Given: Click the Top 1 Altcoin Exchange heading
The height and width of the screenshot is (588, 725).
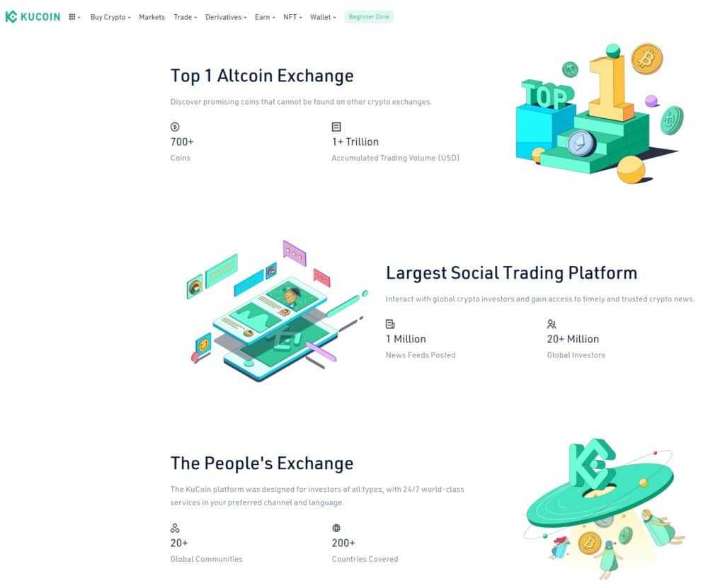Looking at the screenshot, I should coord(262,76).
